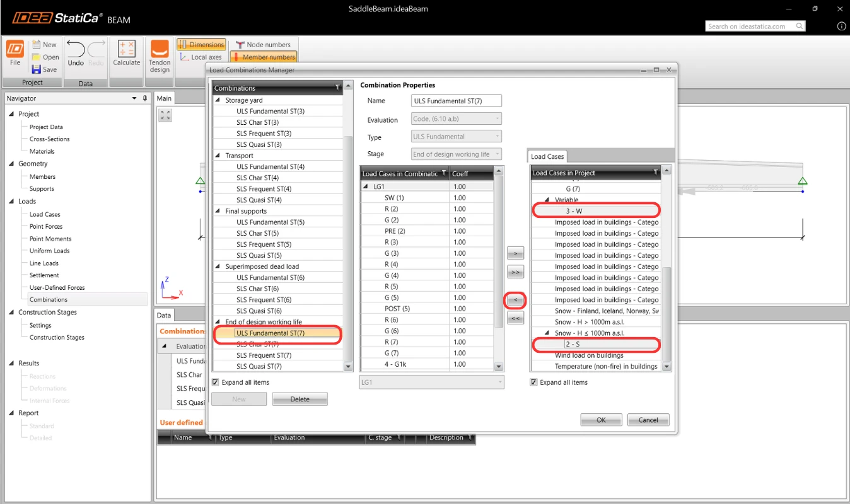Image resolution: width=850 pixels, height=504 pixels.
Task: Toggle Expand all items under Load Cases
Action: (x=534, y=382)
